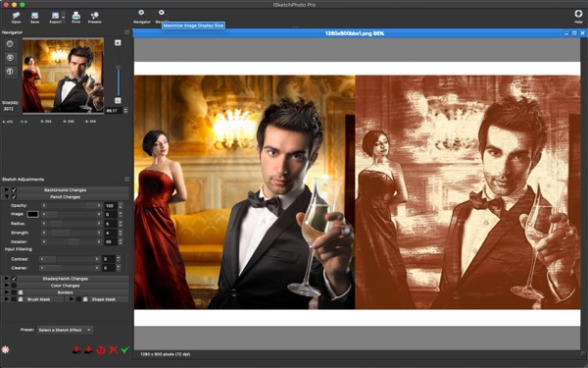
Task: Click the Navigator preview thumbnail
Action: (x=63, y=76)
